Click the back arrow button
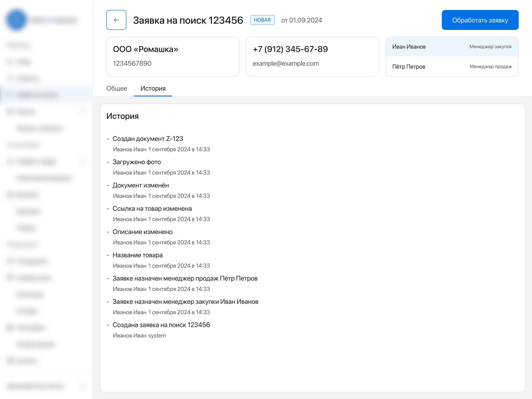 pos(116,20)
